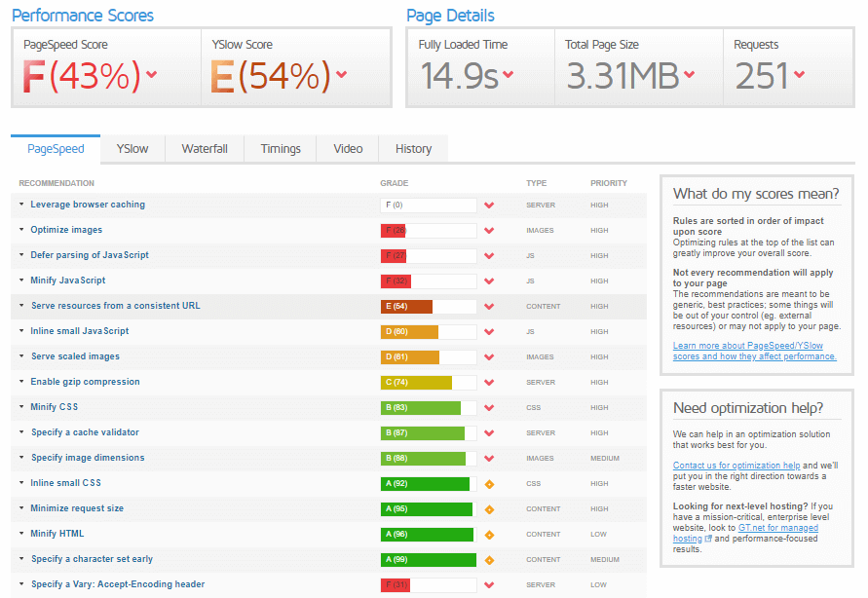Open Learn more about PageSpeed/YSlow scores link
Viewport: 868px width, 598px height.
(755, 351)
